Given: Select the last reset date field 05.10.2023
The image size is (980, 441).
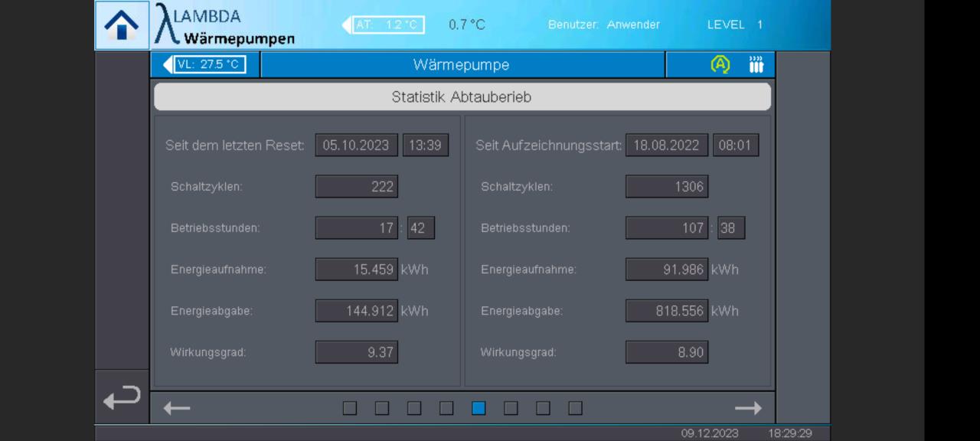Looking at the screenshot, I should [x=356, y=145].
